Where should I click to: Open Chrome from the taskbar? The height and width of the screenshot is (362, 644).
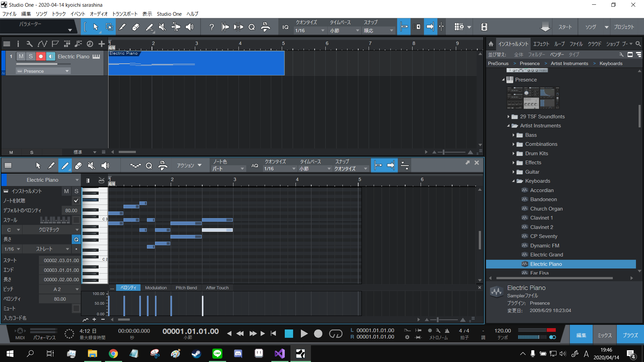(x=113, y=354)
